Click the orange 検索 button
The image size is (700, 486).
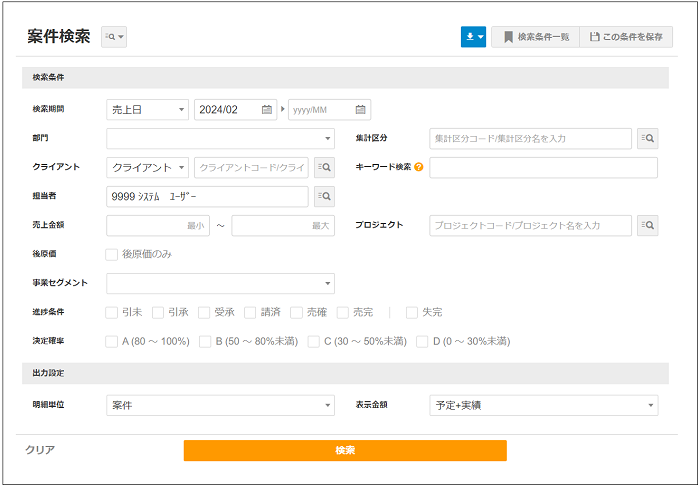click(345, 450)
